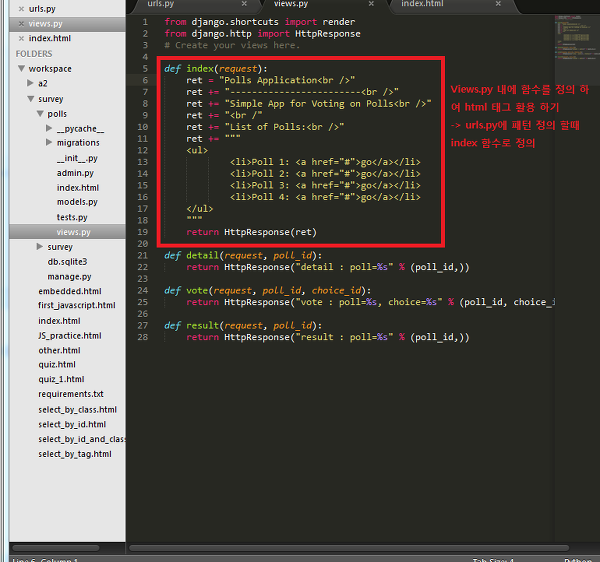The width and height of the screenshot is (600, 562).
Task: Close index.html in the open files list
Action: pos(21,38)
